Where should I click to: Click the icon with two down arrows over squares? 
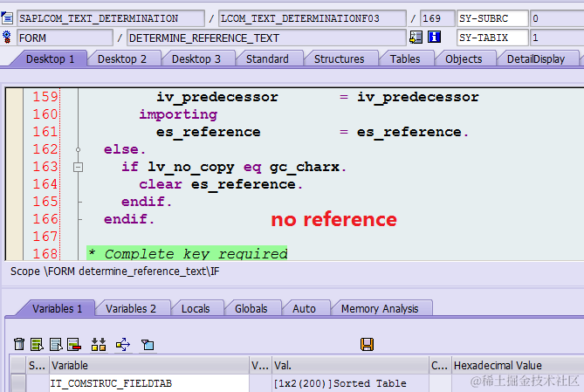[99, 344]
